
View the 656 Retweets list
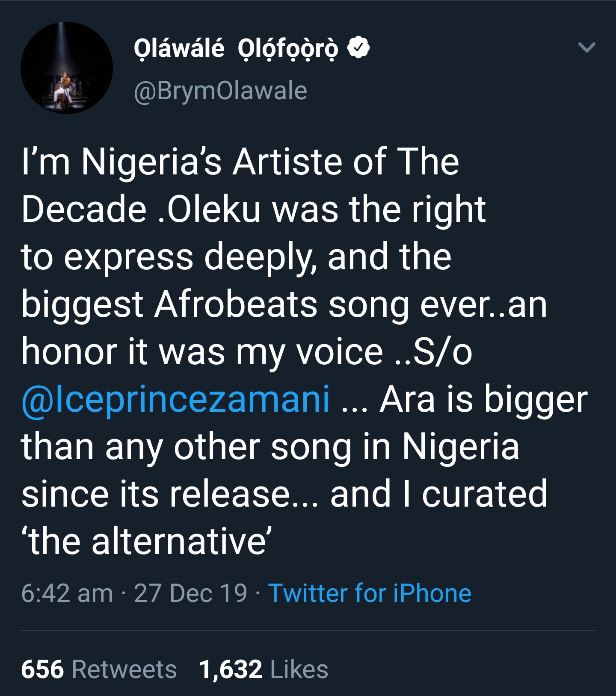[99, 669]
